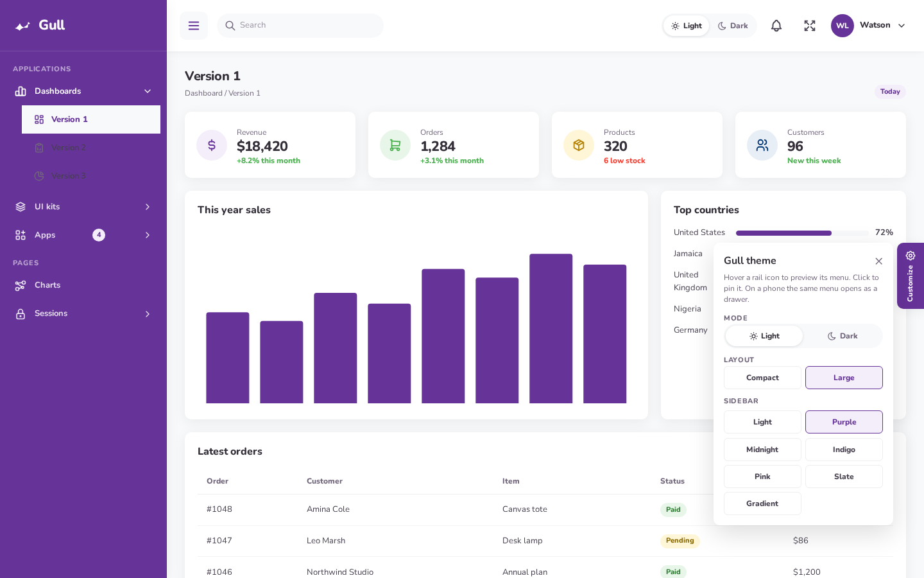Screen dimensions: 924x578
Task: Open the notifications bell
Action: pos(776,26)
